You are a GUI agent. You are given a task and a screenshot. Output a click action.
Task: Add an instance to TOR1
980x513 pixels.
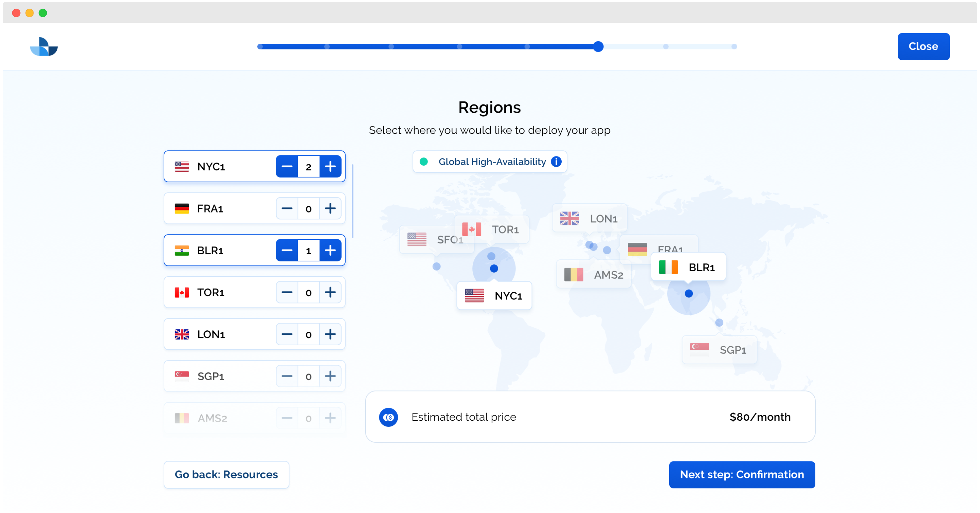(x=330, y=292)
